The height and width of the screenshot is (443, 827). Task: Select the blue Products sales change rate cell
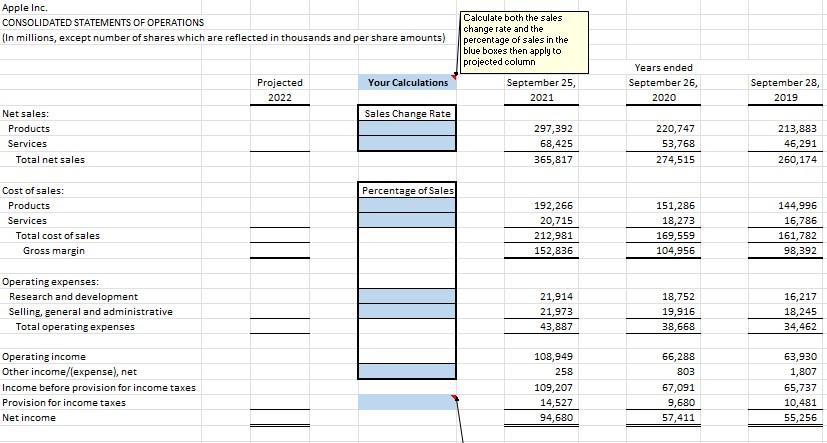point(407,129)
